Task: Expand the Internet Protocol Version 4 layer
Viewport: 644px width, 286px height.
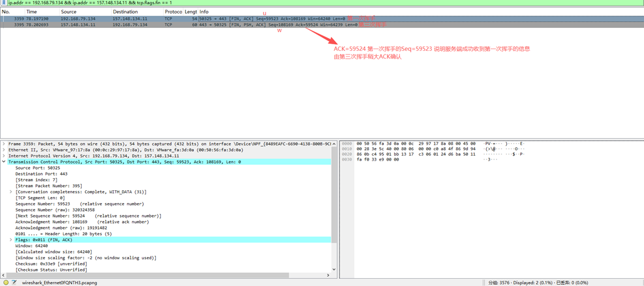Action: pos(4,156)
